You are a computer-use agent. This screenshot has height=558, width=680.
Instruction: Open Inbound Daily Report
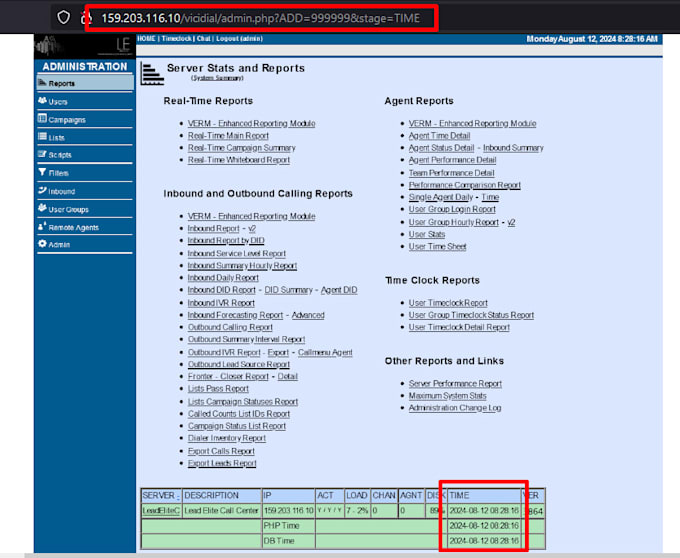223,278
